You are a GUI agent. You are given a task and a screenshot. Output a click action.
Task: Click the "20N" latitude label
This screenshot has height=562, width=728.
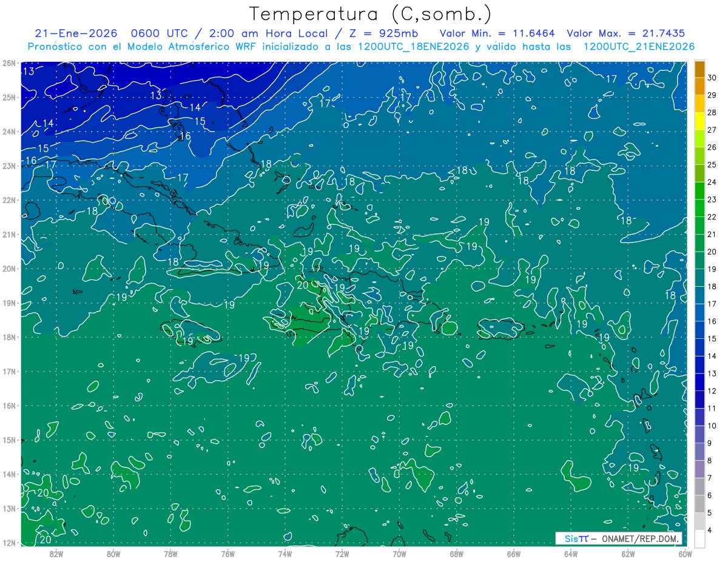coord(8,269)
